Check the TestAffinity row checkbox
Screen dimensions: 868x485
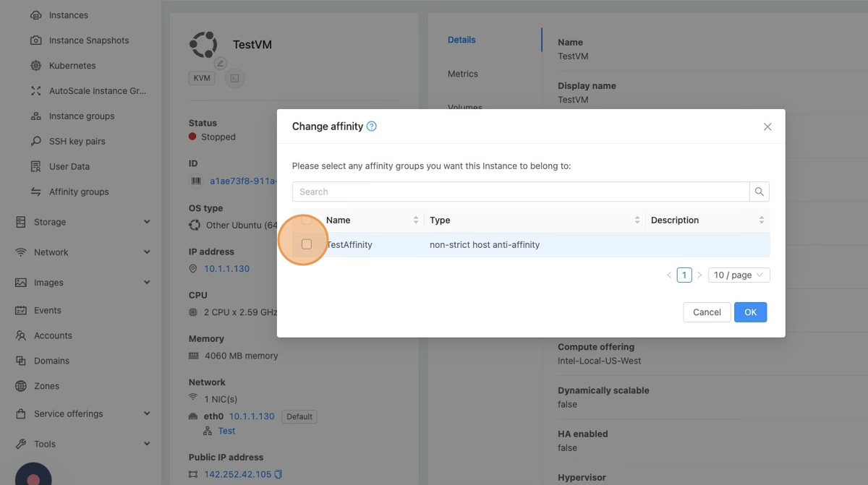tap(307, 244)
